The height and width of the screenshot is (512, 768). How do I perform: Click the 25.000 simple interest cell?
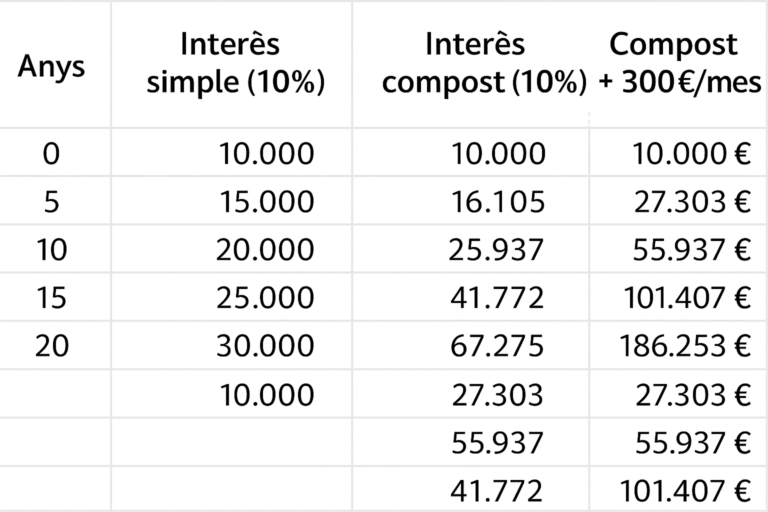[x=266, y=298]
